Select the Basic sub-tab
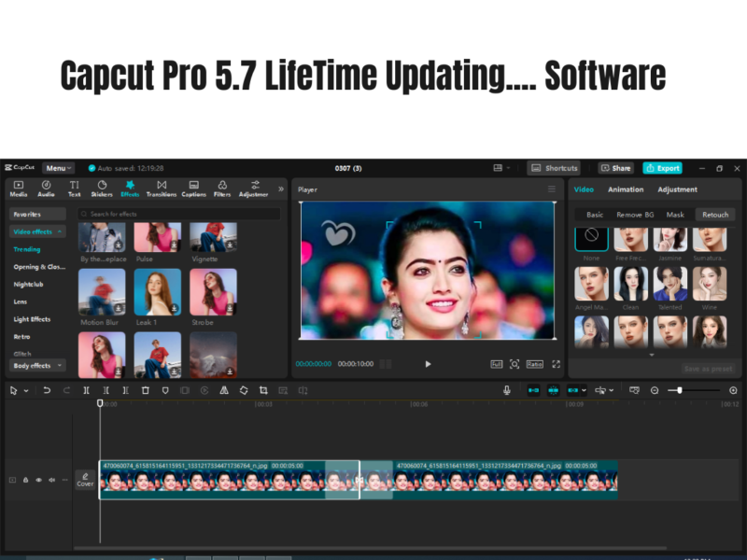The image size is (747, 560). click(595, 215)
